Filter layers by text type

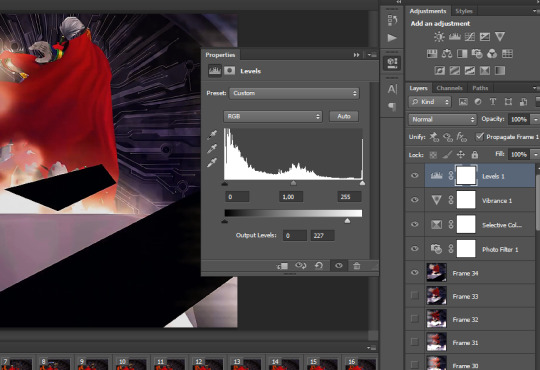coord(493,102)
